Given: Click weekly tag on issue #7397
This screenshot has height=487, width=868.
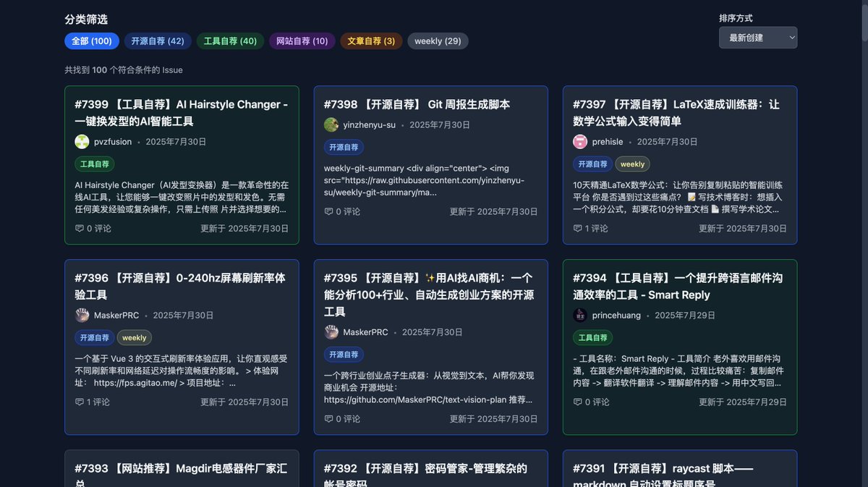Looking at the screenshot, I should [x=632, y=164].
